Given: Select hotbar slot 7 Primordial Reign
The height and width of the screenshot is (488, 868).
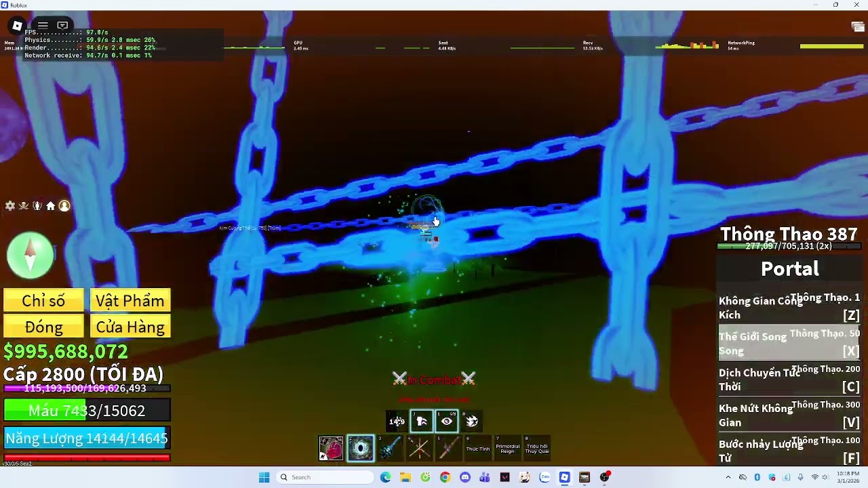Looking at the screenshot, I should click(507, 448).
